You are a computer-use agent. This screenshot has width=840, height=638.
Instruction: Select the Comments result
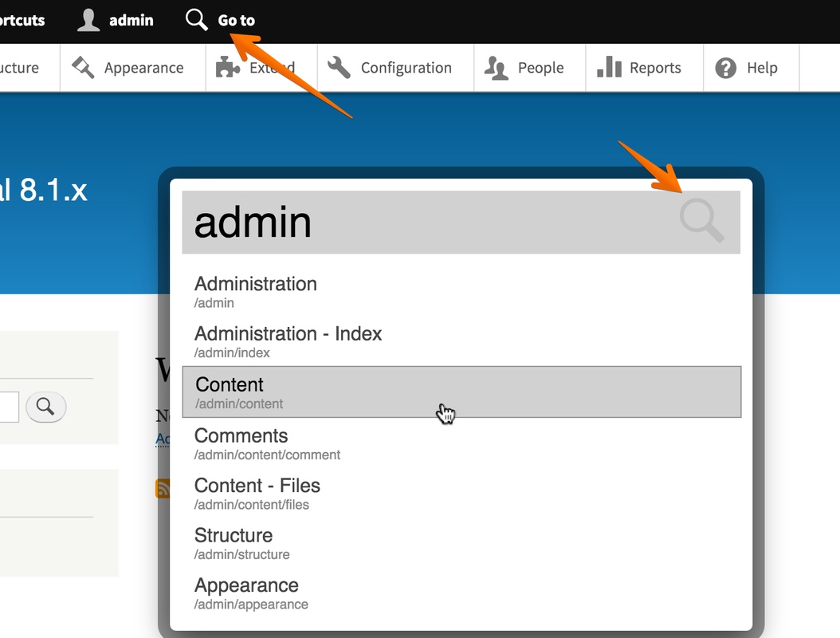(x=461, y=443)
